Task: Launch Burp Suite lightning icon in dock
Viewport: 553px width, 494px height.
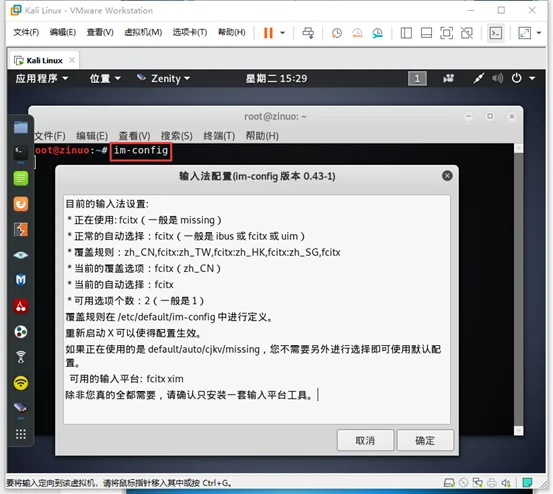Action: coord(21,230)
